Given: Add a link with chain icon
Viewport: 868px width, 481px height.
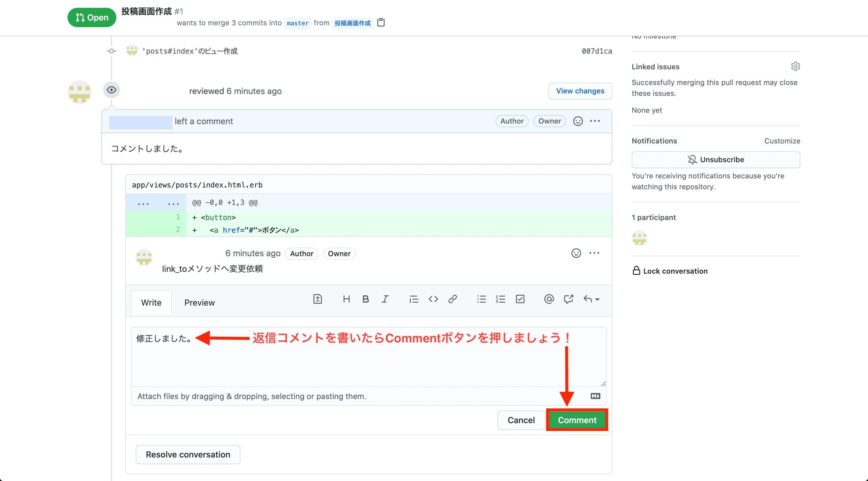Looking at the screenshot, I should pos(452,299).
